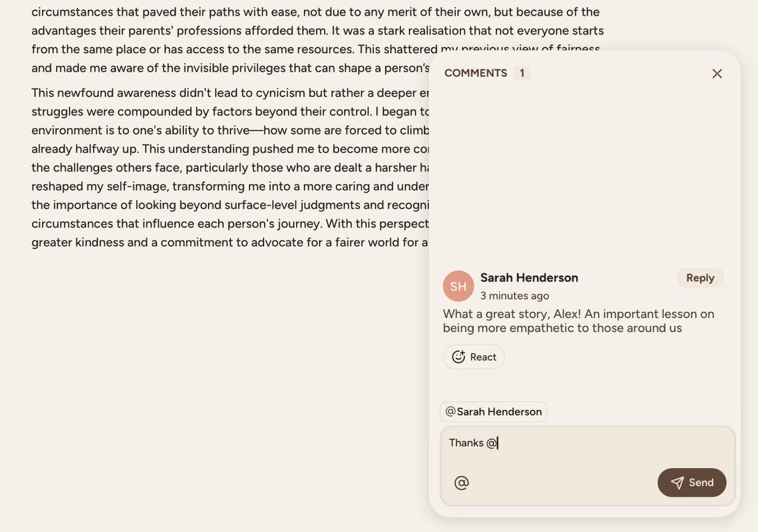This screenshot has width=758, height=532.
Task: Select the @Sarah Henderson mention suggestion
Action: click(493, 412)
